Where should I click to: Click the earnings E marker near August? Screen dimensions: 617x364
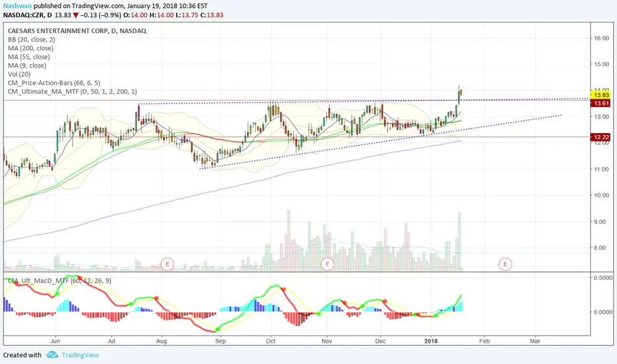pos(167,263)
